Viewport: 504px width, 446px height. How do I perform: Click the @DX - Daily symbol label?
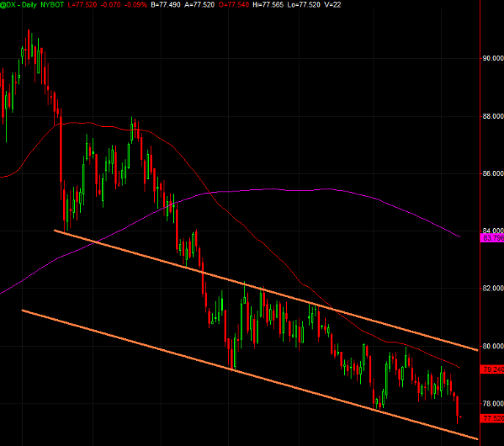coord(19,4)
